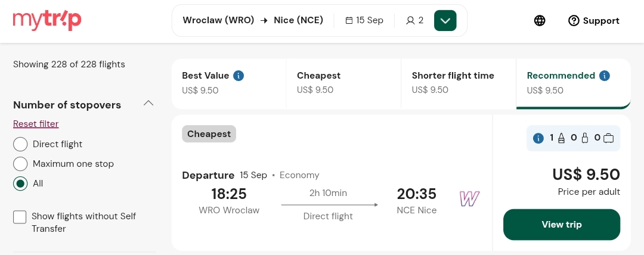Click the passengers icon in search bar

(x=410, y=20)
